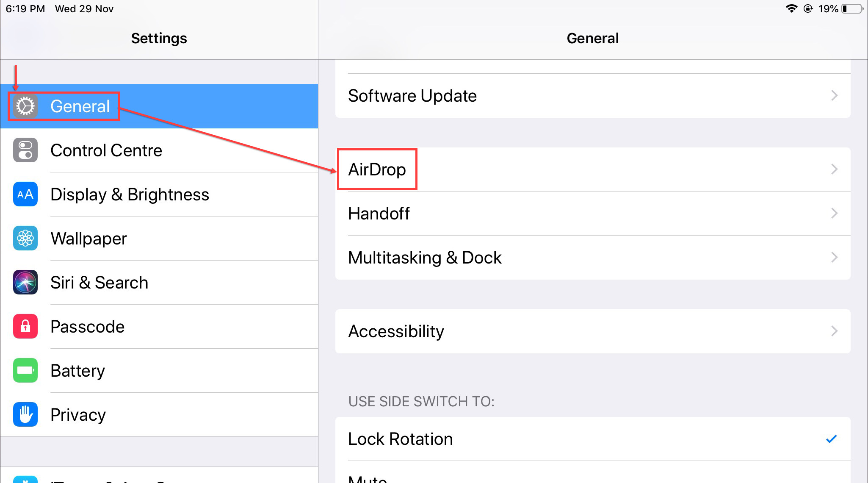Tap the Wi-Fi status icon

pos(791,8)
